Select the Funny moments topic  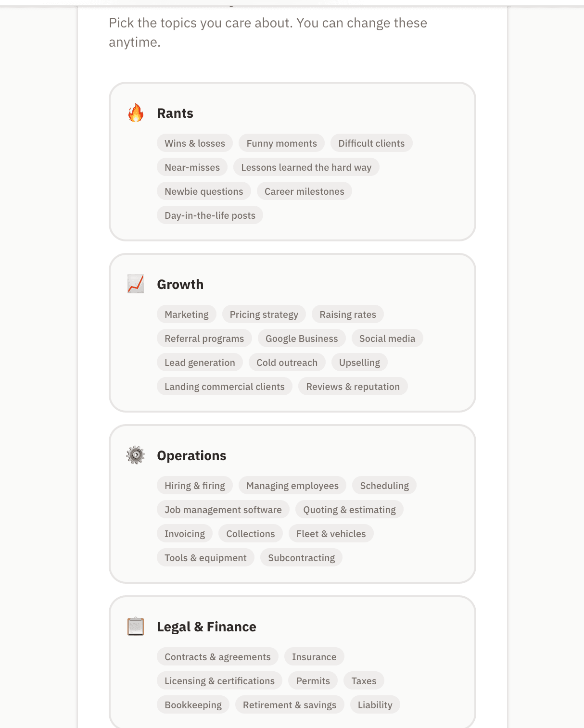281,143
